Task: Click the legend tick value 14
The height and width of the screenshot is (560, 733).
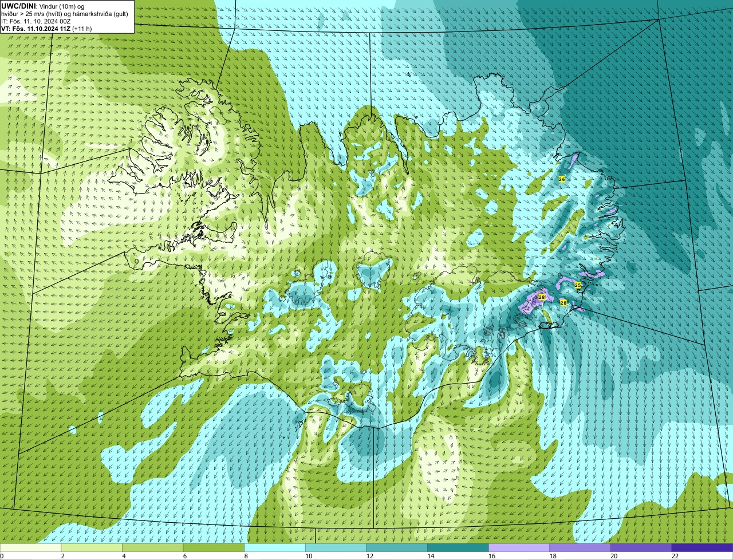Action: 431,555
